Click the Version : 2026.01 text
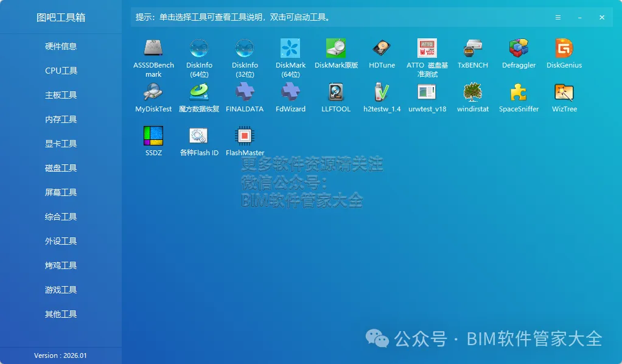 point(60,355)
